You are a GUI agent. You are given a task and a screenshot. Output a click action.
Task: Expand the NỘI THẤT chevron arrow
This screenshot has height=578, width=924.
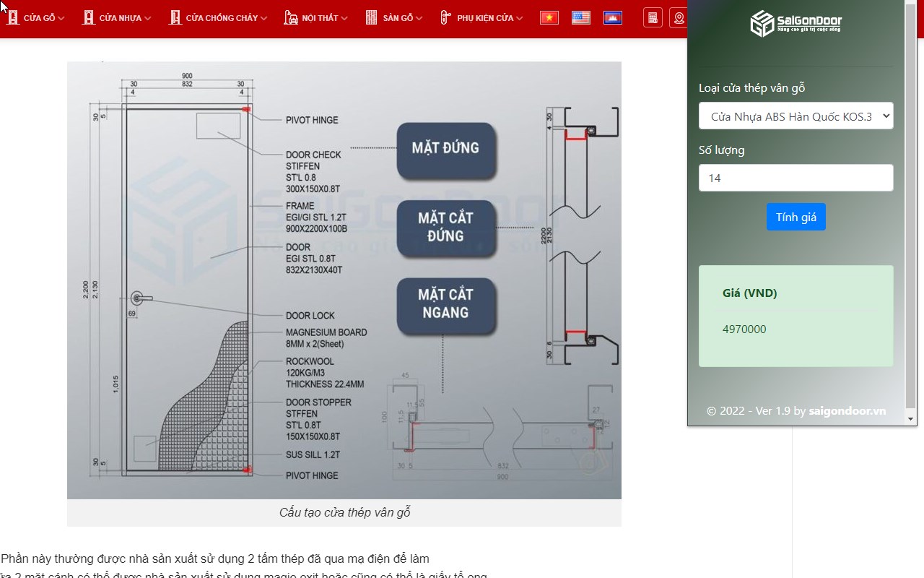point(344,19)
